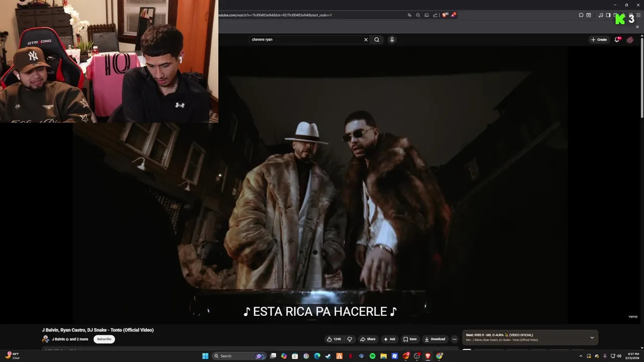Toggle the browser sidebar panel

point(608,15)
